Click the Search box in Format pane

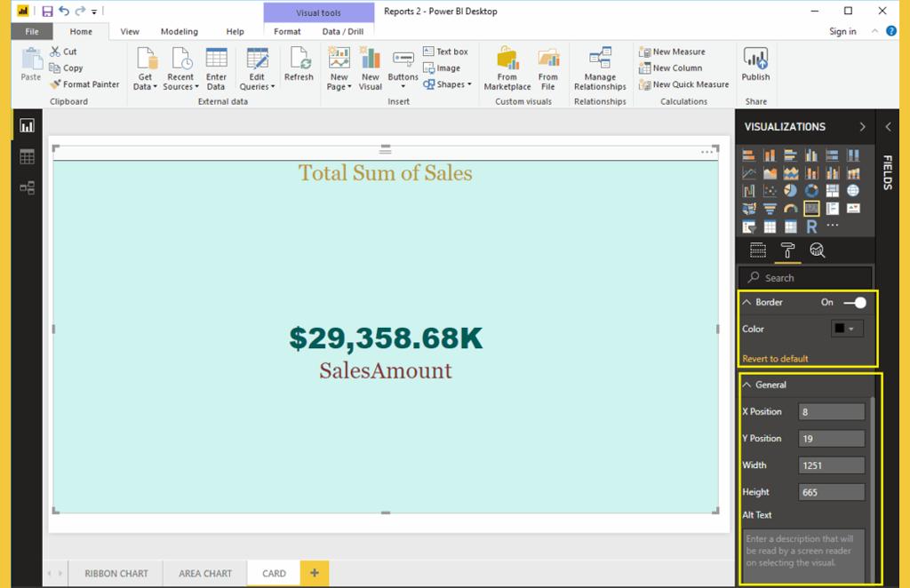click(x=807, y=278)
